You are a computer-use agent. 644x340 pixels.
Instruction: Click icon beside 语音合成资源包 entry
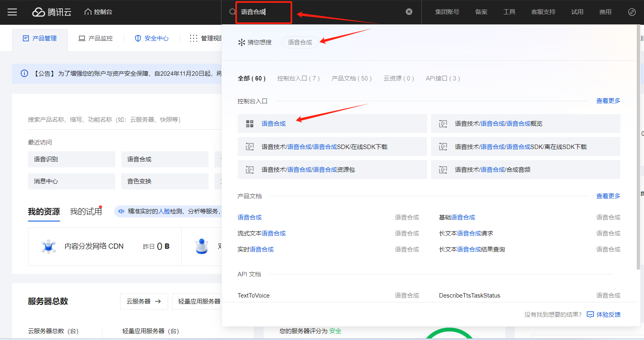point(250,170)
